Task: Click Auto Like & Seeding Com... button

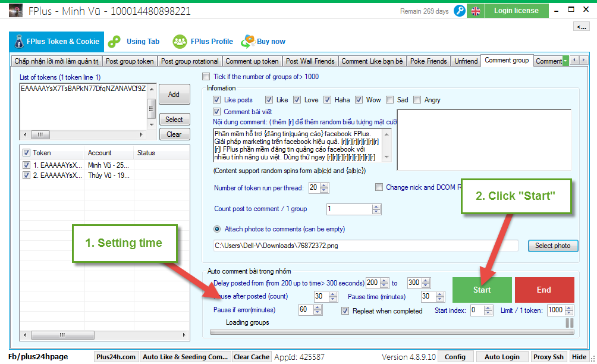Action: coord(185,357)
